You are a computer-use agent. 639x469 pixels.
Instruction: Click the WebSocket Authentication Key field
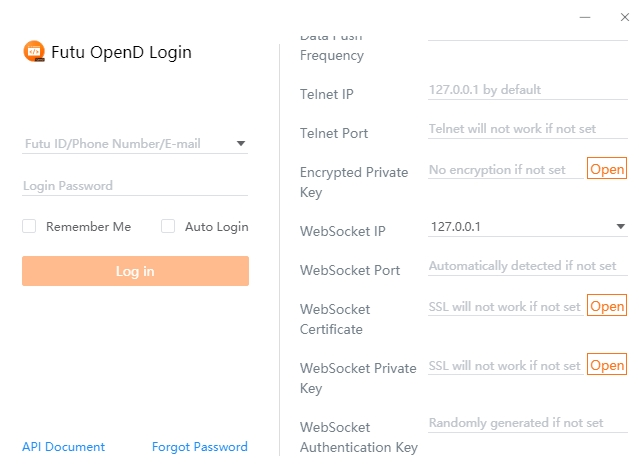coord(527,424)
